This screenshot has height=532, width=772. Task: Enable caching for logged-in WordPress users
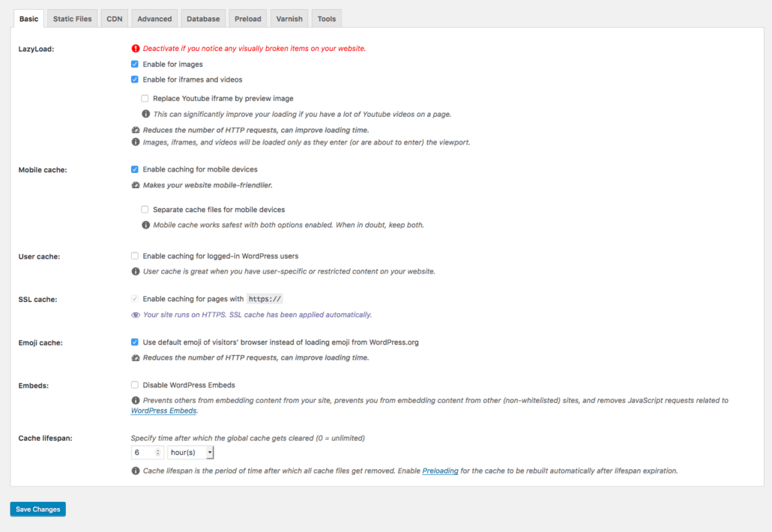pyautogui.click(x=134, y=256)
